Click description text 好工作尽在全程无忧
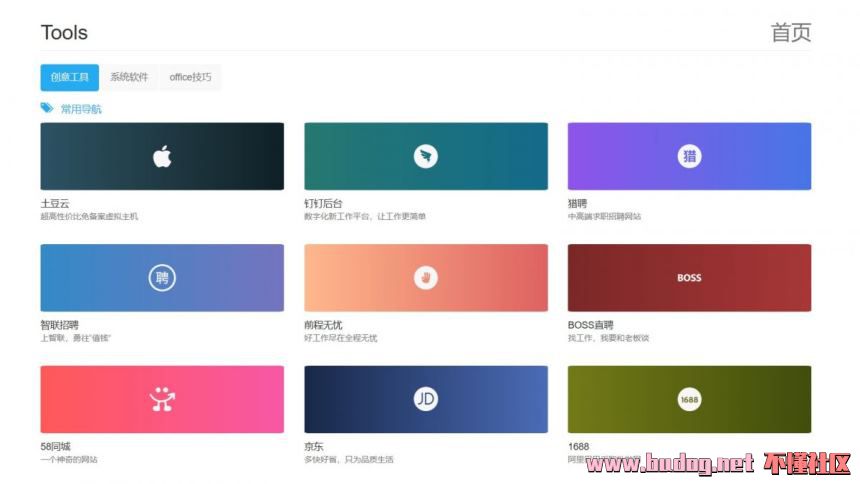 coord(341,338)
